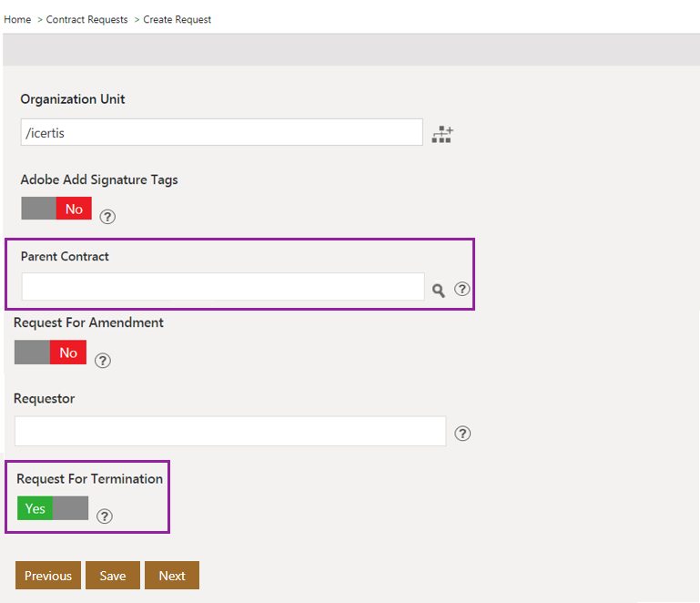
Task: Click the Parent Contract search magnifier icon
Action: coord(439,290)
